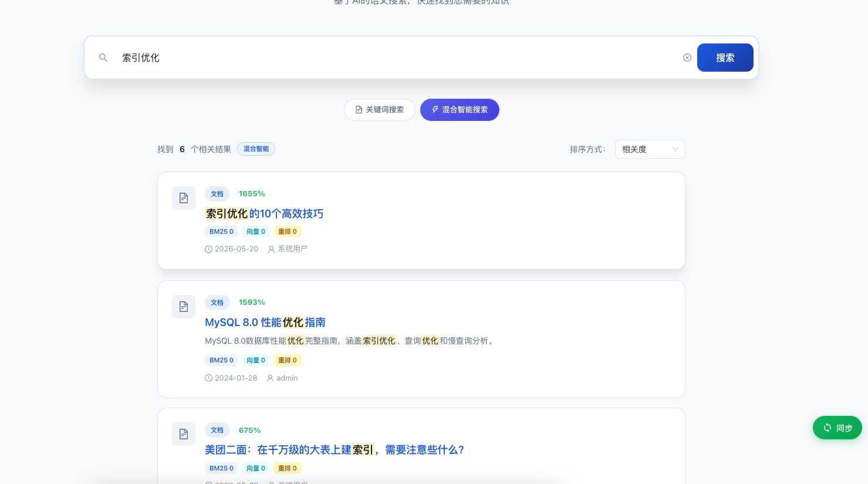Switch to 关键词搜索 mode
The height and width of the screenshot is (484, 868).
tap(380, 110)
